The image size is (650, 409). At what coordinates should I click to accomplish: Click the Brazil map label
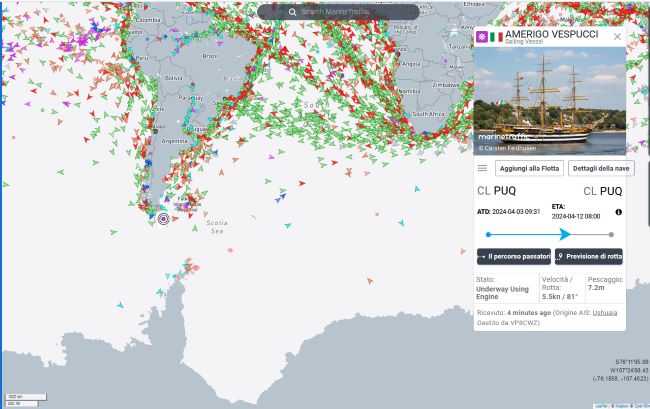point(210,56)
